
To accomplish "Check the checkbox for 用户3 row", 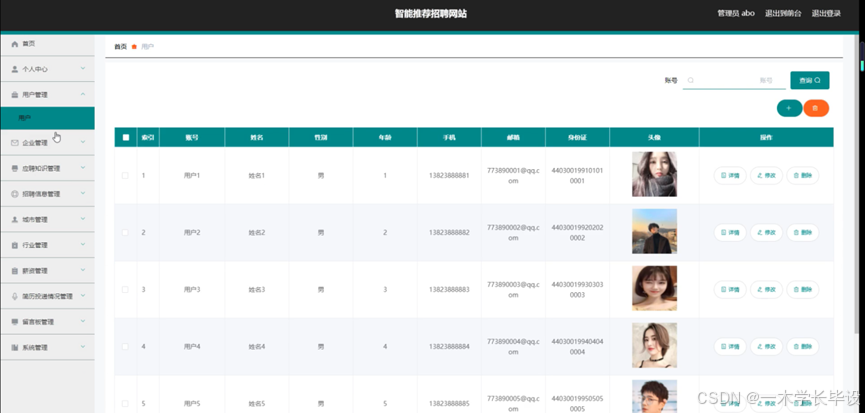I will pyautogui.click(x=125, y=289).
